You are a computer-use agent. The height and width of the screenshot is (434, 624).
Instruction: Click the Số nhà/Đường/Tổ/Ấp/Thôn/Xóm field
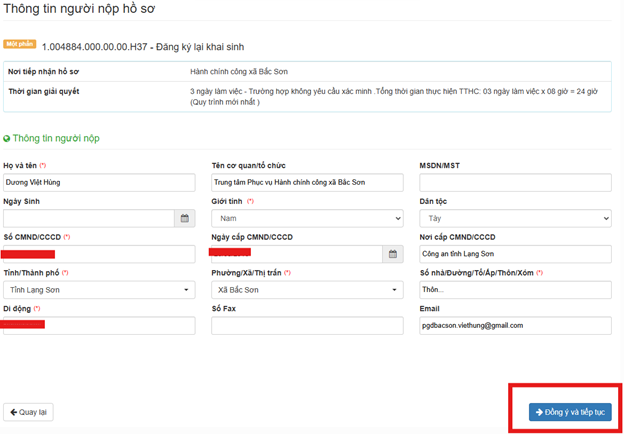point(515,290)
